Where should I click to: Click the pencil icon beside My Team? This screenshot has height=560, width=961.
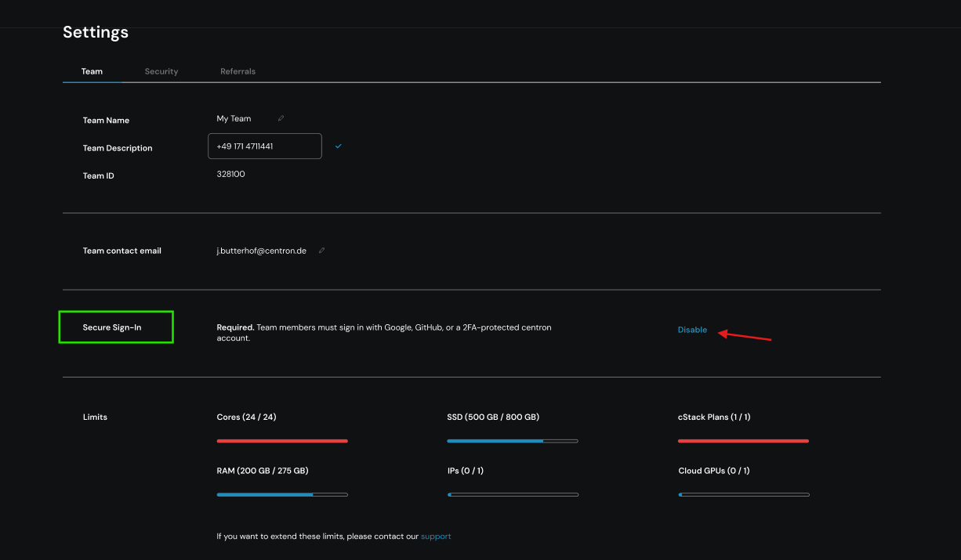coord(281,119)
